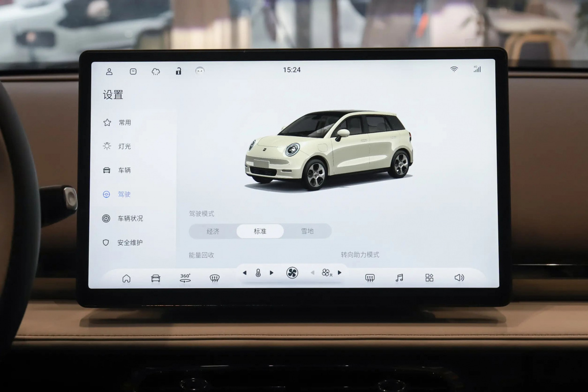The height and width of the screenshot is (392, 588).
Task: Select 安全维护 safety maintenance
Action: pyautogui.click(x=130, y=243)
